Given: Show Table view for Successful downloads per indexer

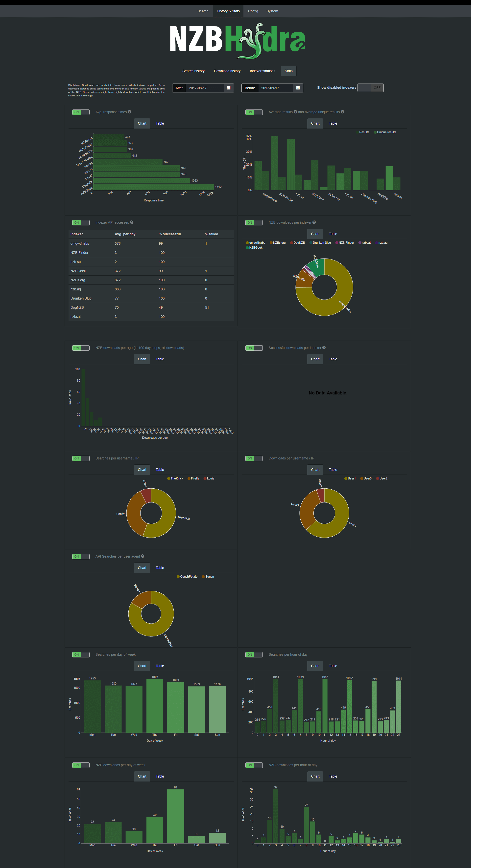Looking at the screenshot, I should pyautogui.click(x=333, y=359).
